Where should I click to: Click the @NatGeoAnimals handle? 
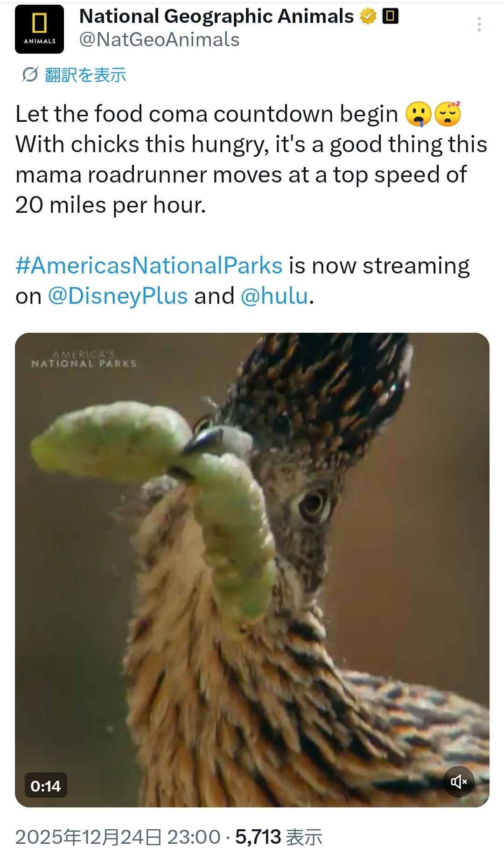click(159, 40)
